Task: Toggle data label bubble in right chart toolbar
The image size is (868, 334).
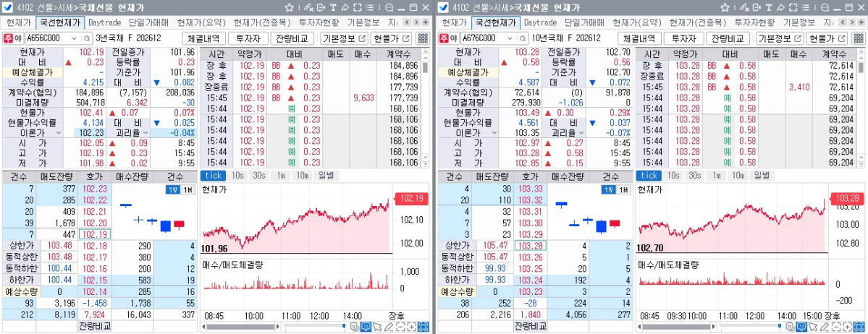Action: point(801,327)
